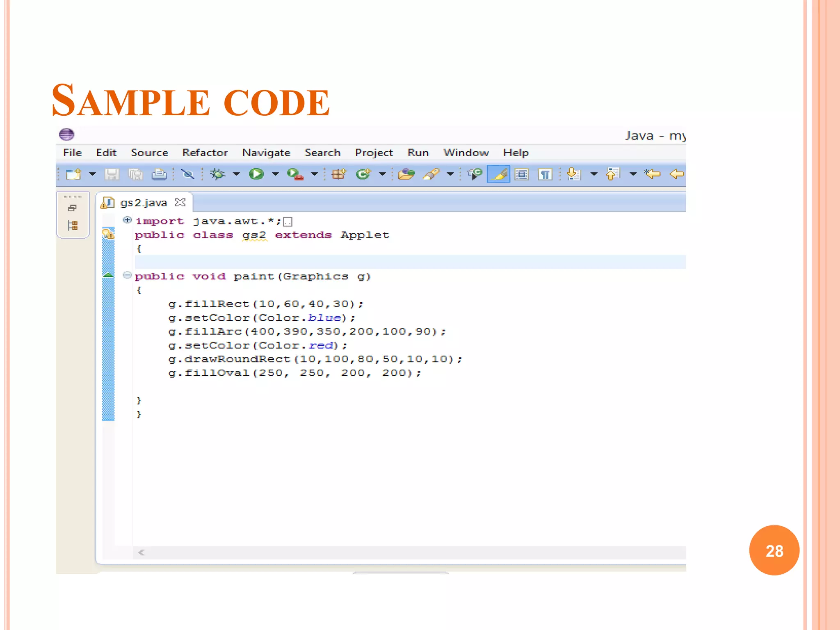Open the Help menu

pos(516,153)
